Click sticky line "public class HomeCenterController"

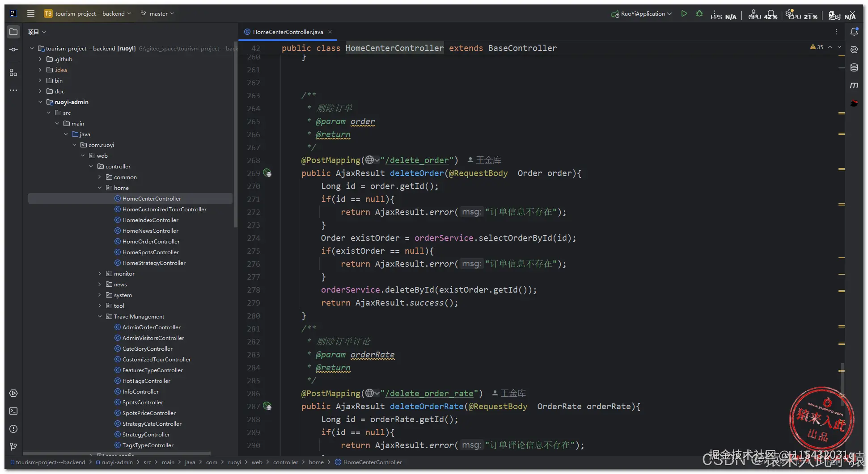(419, 48)
